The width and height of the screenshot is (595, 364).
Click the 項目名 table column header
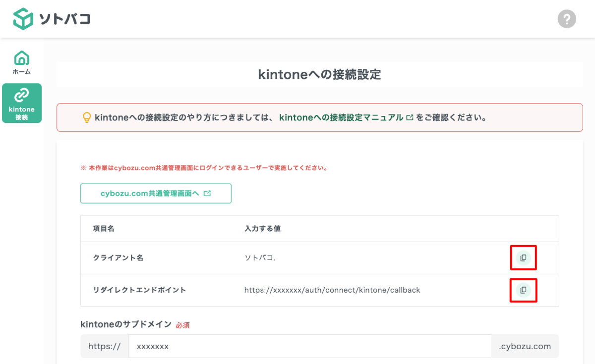(x=103, y=228)
